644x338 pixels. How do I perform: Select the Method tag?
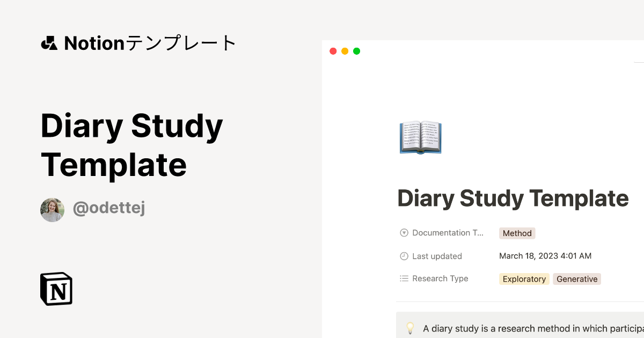[x=517, y=233]
